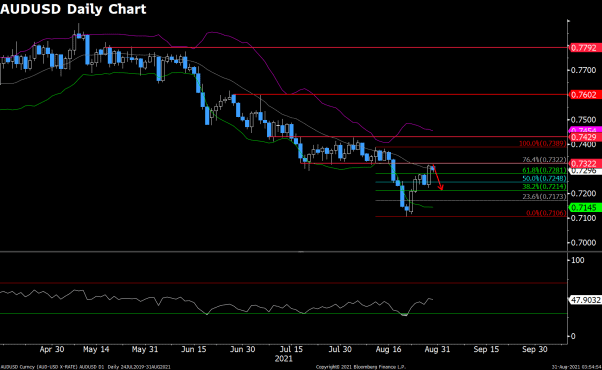Click the Jun 15 date marker
The width and height of the screenshot is (602, 370).
coord(194,350)
